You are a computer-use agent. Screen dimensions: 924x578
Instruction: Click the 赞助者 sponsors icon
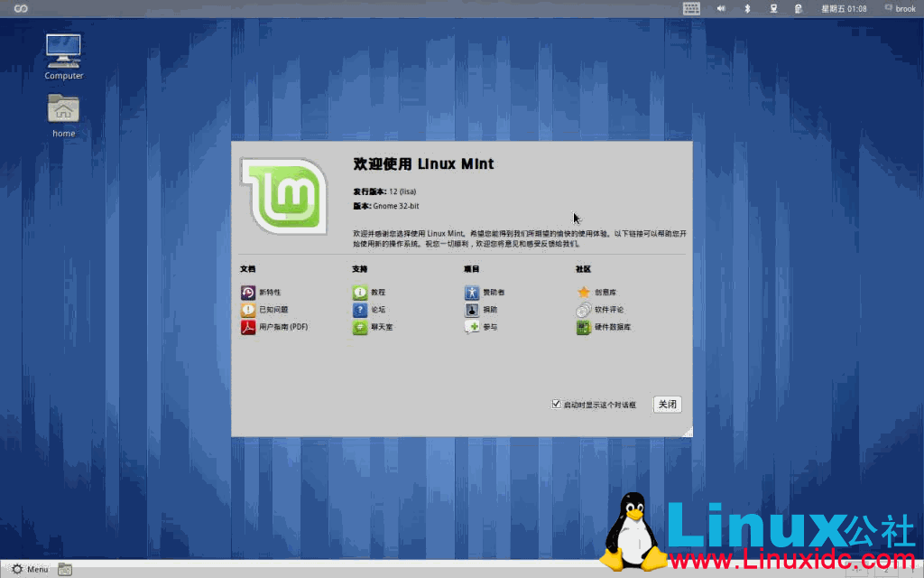[x=473, y=292]
